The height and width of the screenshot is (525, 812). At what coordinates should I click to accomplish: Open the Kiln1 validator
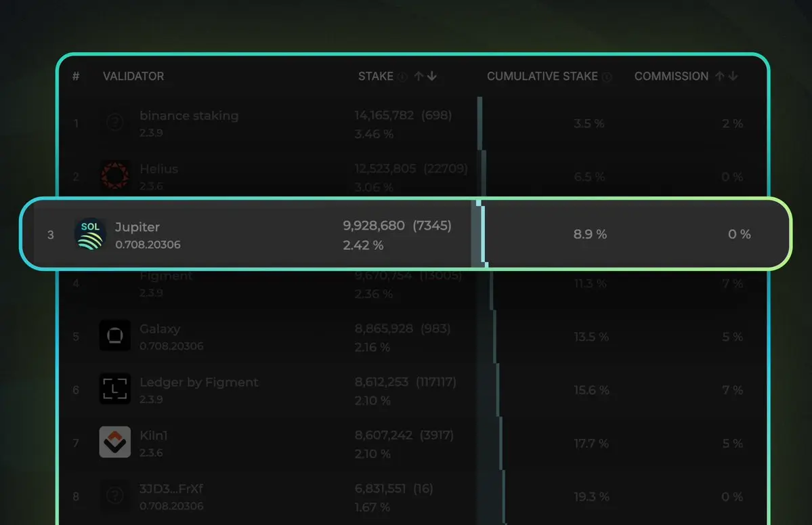pyautogui.click(x=153, y=436)
